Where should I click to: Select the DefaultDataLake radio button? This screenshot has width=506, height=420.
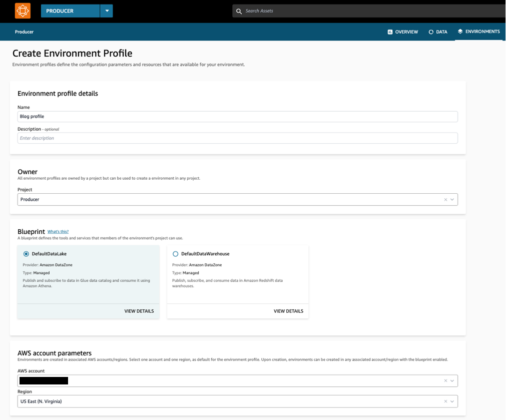point(26,254)
